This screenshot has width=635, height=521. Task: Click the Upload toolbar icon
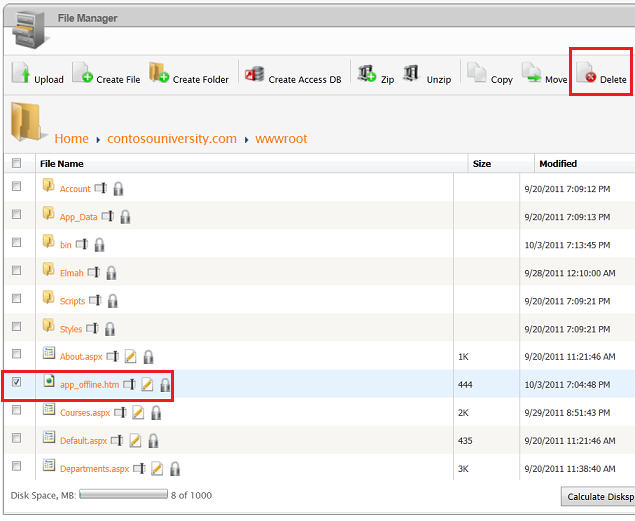21,73
